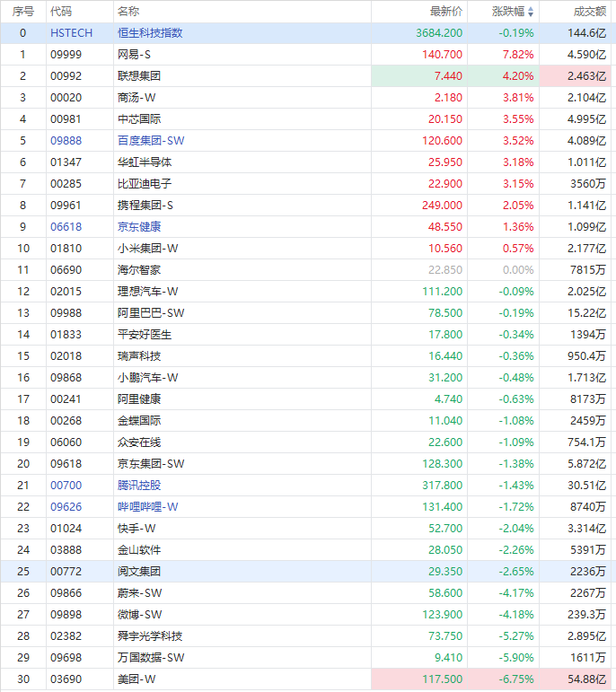Click the 阿里健康 stock name
Viewport: 616px width, 692px height.
tap(139, 399)
